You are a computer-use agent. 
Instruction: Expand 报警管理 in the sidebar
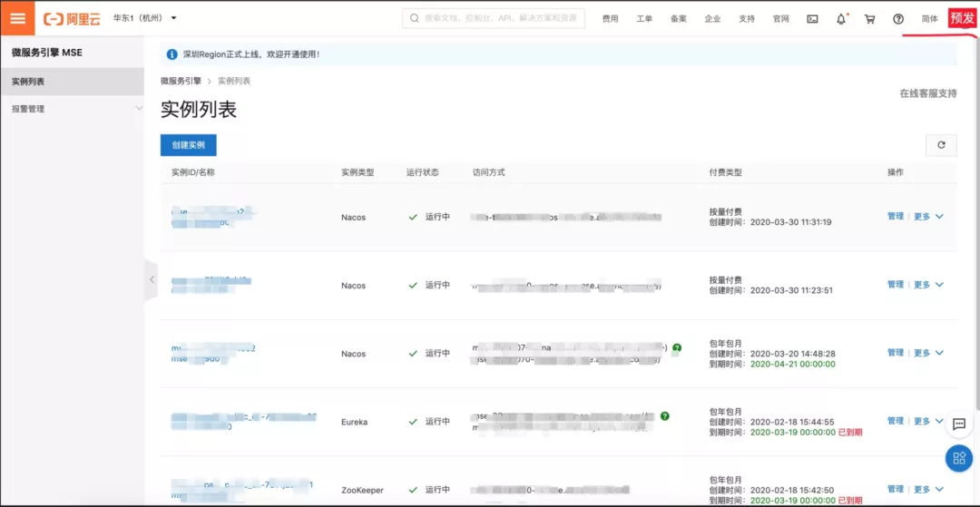[72, 109]
